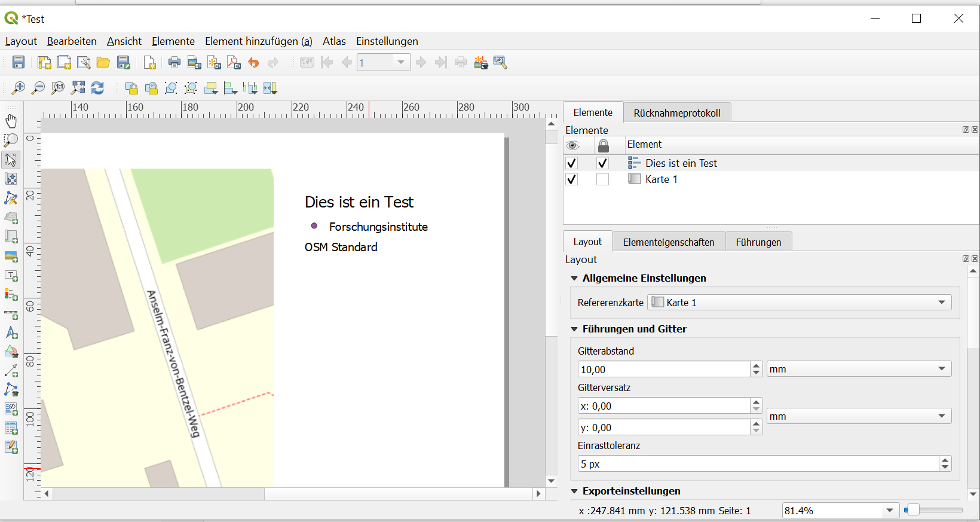Select the Add North Arrow tool
Screen dimensions: 980x522
click(11, 332)
